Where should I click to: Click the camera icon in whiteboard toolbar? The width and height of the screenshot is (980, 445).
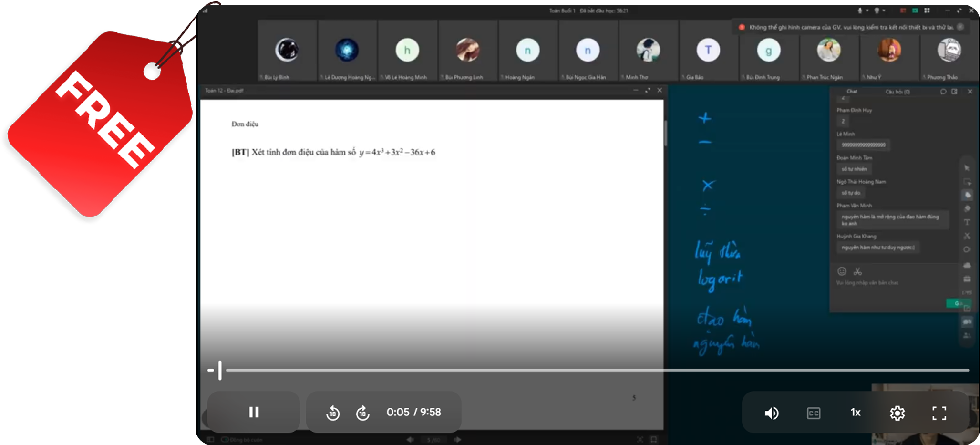click(x=967, y=322)
